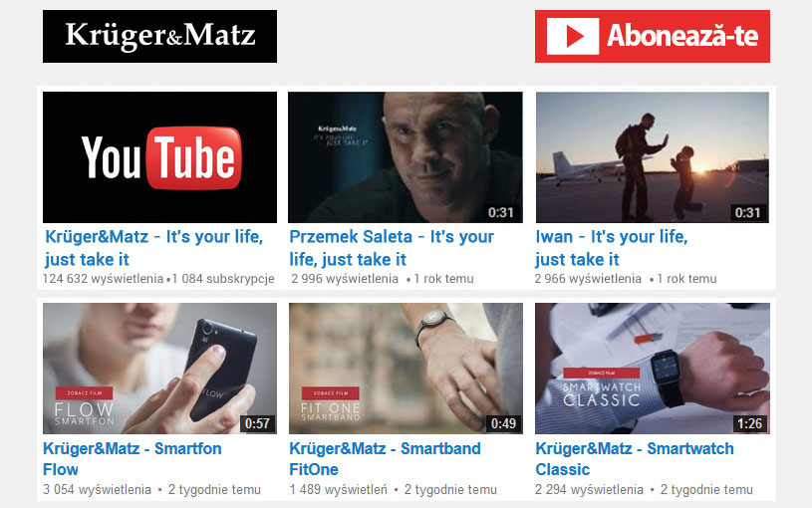The height and width of the screenshot is (508, 812).
Task: Click the 0:49 duration badge
Action: point(503,423)
